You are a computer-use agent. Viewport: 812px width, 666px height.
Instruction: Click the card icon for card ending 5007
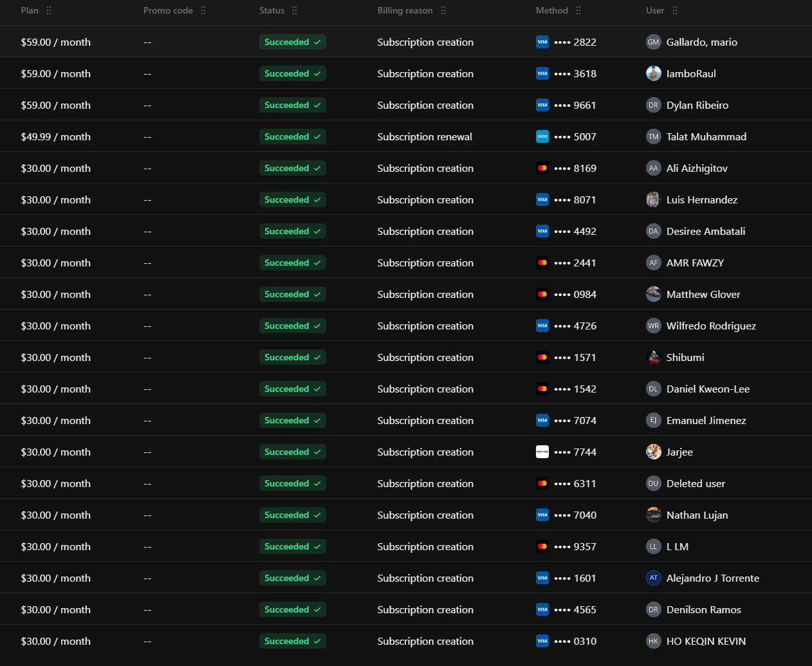tap(542, 136)
